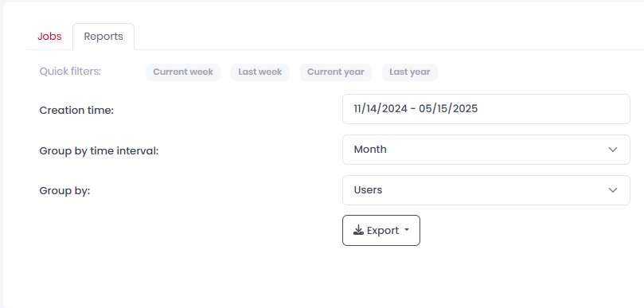This screenshot has height=308, width=644.
Task: Click the Group by time interval label
Action: tap(99, 150)
